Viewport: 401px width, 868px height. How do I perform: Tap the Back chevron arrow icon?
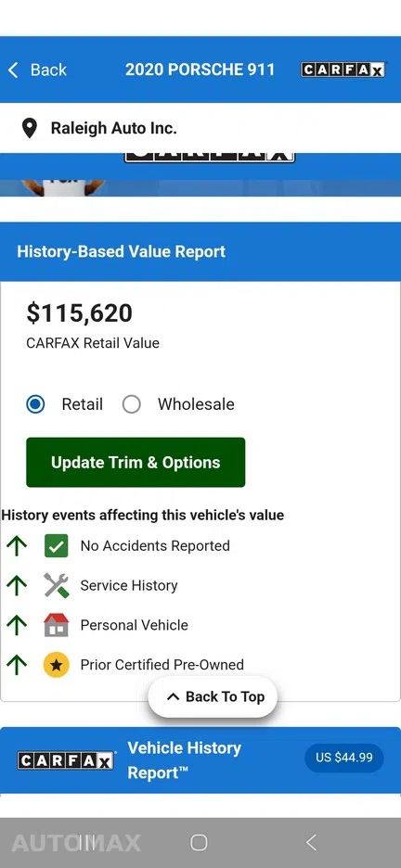pyautogui.click(x=13, y=70)
